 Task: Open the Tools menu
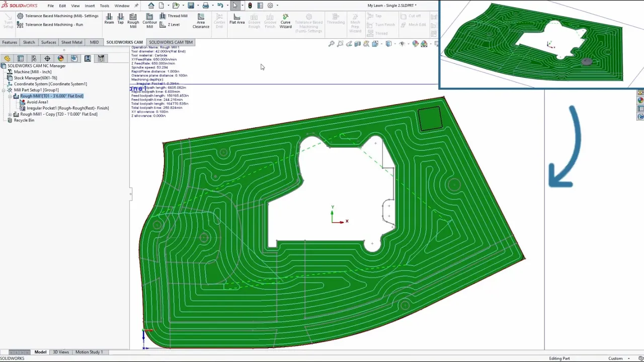click(104, 6)
